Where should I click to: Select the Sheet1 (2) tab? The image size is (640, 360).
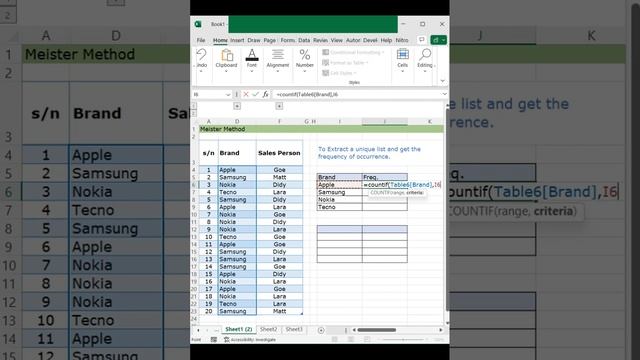click(x=238, y=329)
